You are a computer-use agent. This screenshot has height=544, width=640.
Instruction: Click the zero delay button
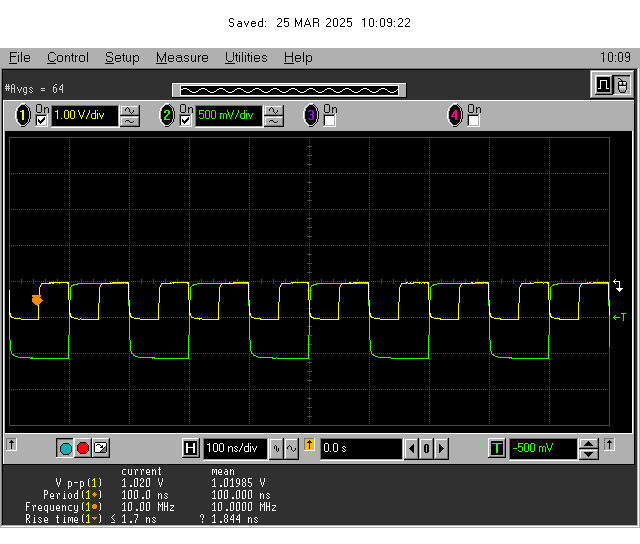(426, 449)
